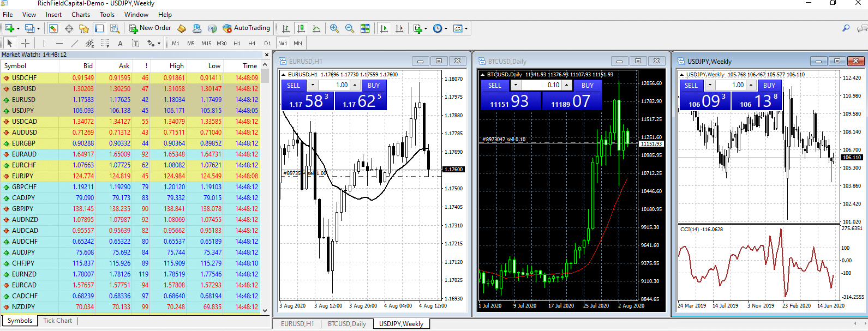The width and height of the screenshot is (868, 331).
Task: Pick the Fibonacci retracement drawing tool
Action: point(105,43)
